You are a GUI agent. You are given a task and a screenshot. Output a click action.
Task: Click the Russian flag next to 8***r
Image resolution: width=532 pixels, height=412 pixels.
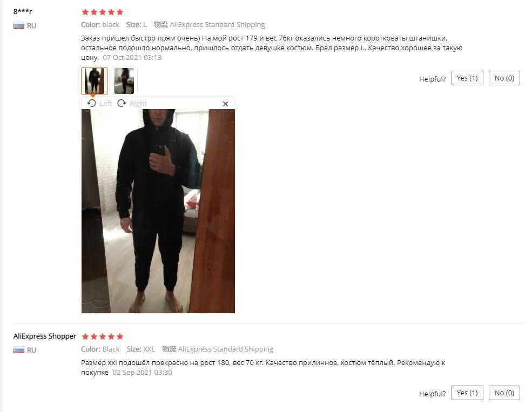click(x=19, y=25)
